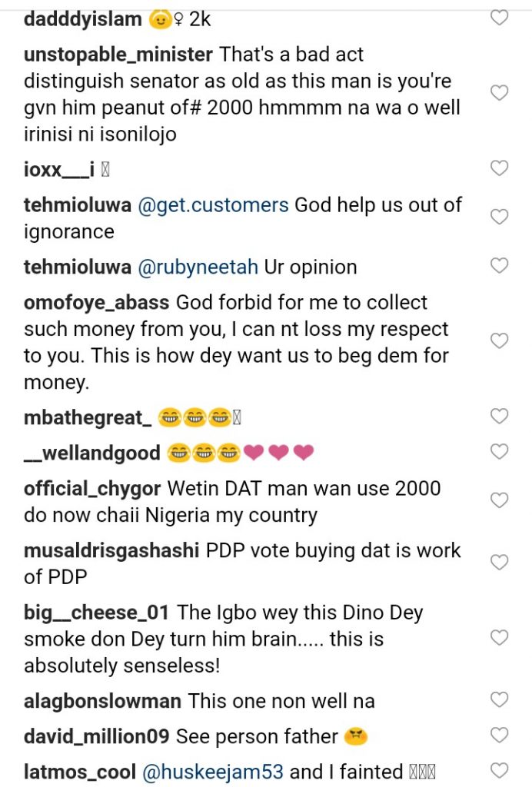The height and width of the screenshot is (787, 532).
Task: Open the @get.customers mention
Action: 213,206
